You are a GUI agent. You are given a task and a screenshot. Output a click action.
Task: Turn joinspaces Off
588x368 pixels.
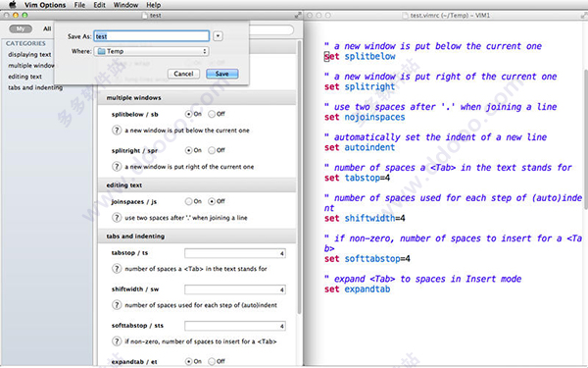click(212, 201)
